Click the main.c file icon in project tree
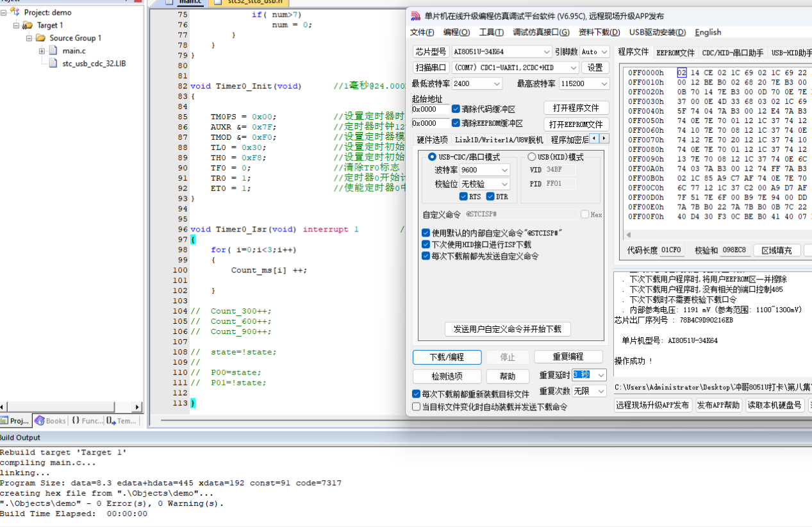This screenshot has width=812, height=527. (x=54, y=51)
